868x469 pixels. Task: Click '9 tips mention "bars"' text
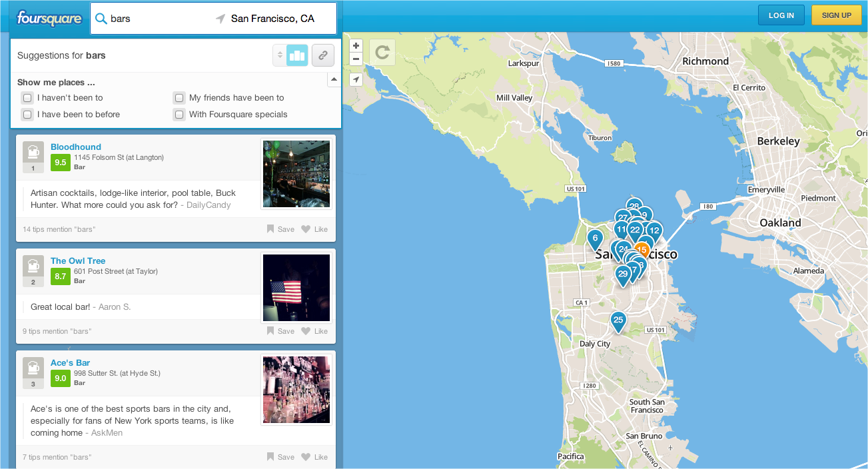coord(57,331)
